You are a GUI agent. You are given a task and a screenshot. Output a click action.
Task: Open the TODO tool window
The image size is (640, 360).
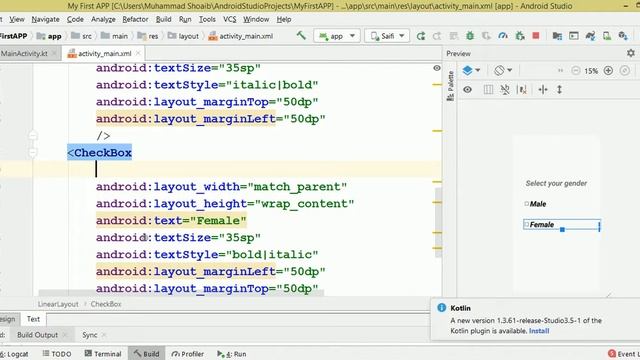pos(57,354)
